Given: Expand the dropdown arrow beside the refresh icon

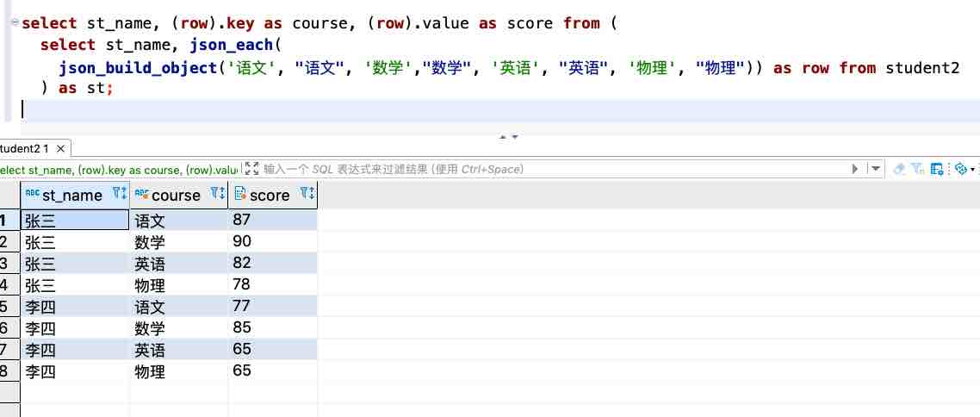Looking at the screenshot, I should click(x=973, y=170).
